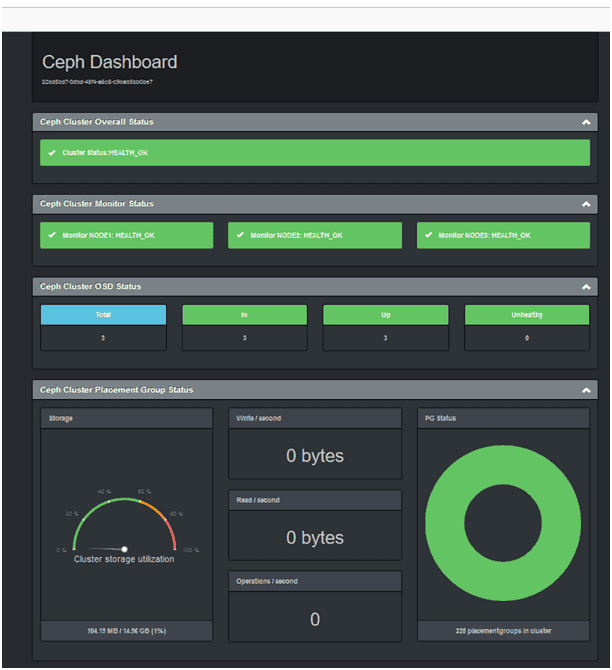Collapse the Placement Group Status panel
Viewport: 612px width, 670px height.
(587, 390)
